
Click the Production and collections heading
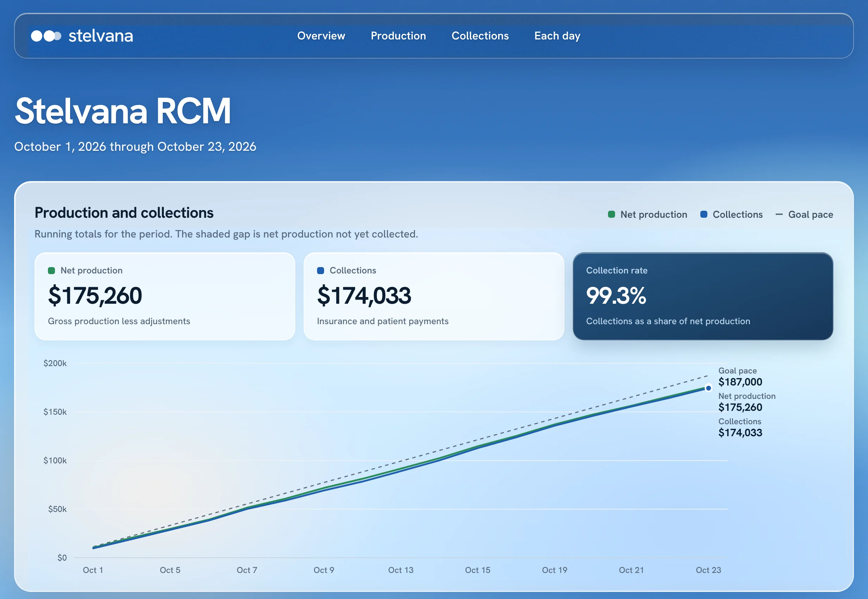(124, 213)
